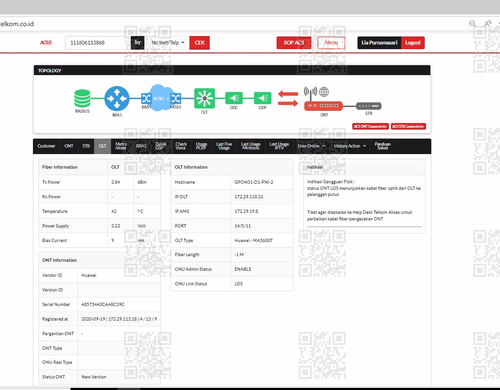Click the ACS ONT Connectivity button
The width and height of the screenshot is (500, 390).
click(x=370, y=126)
